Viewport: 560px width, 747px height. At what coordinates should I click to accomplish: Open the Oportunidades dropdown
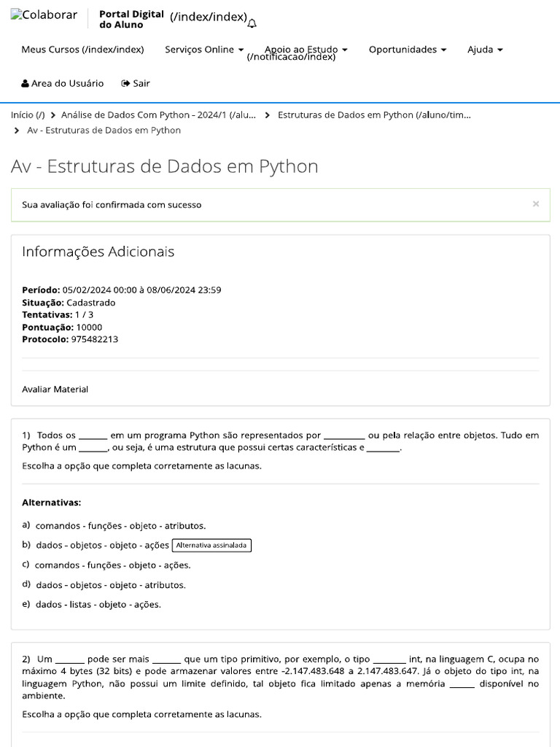coord(407,50)
